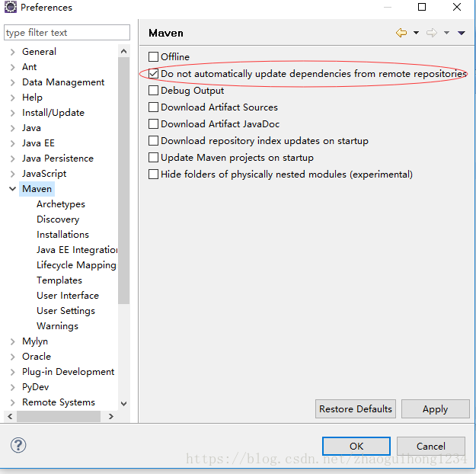
Task: Check Download Artifact JavaDoc
Action: click(153, 124)
